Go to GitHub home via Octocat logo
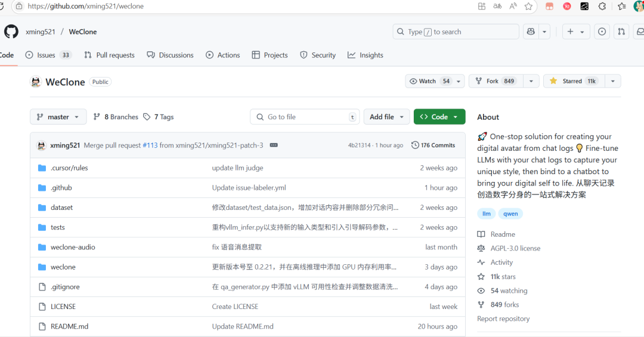The width and height of the screenshot is (644, 337). click(11, 32)
